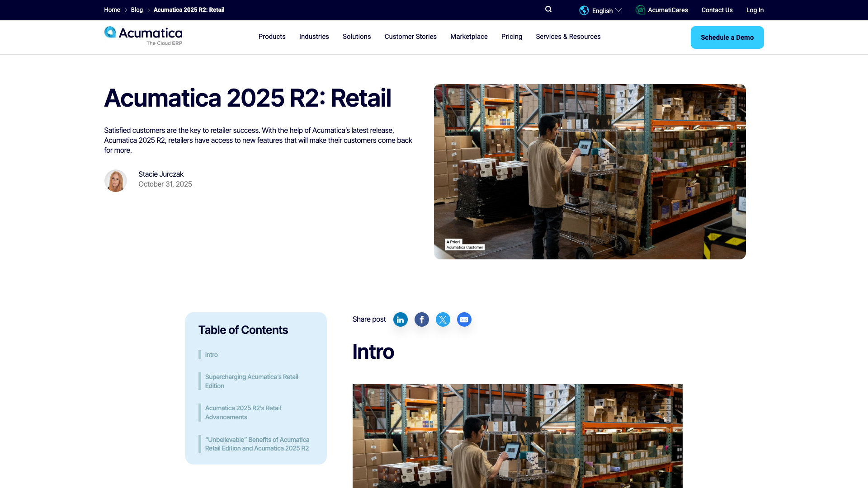868x488 pixels.
Task: Jump to "Unbelievable" Benefits section link
Action: [x=257, y=444]
